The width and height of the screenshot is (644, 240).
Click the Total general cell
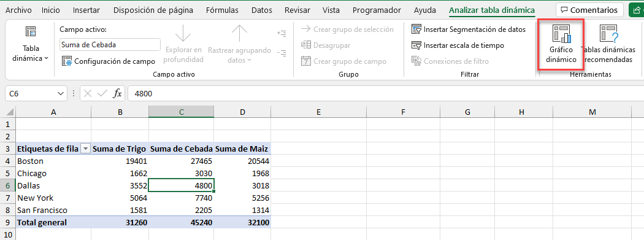[x=53, y=223]
